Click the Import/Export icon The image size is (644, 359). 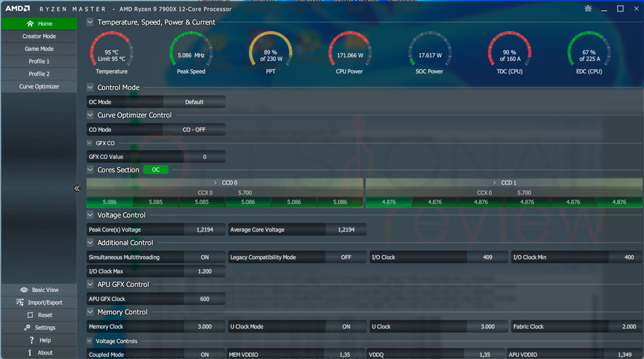20,302
